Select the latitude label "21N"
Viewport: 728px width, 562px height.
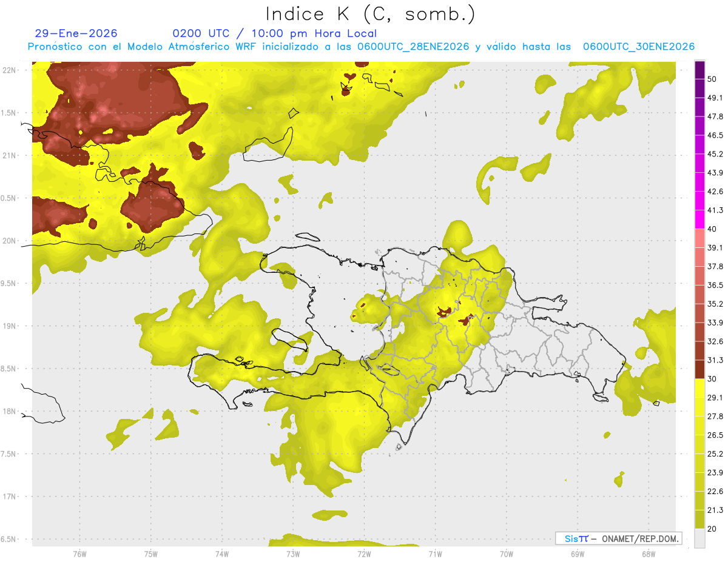tap(10, 155)
